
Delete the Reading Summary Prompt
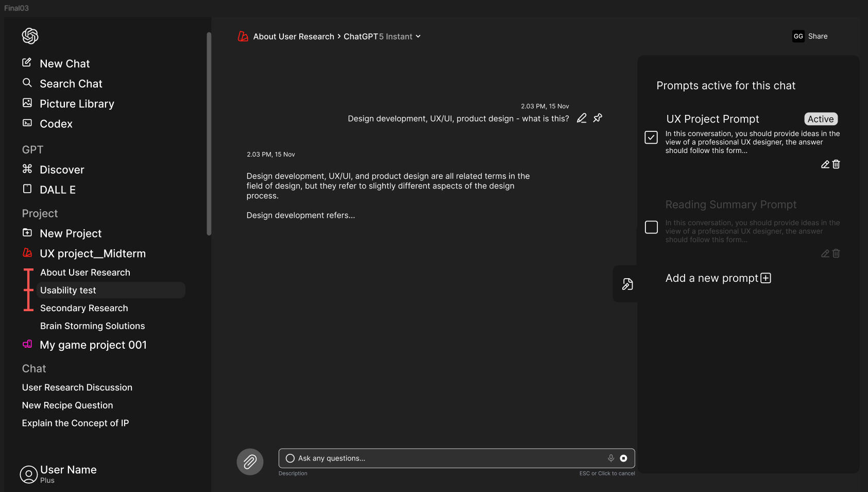pos(836,253)
